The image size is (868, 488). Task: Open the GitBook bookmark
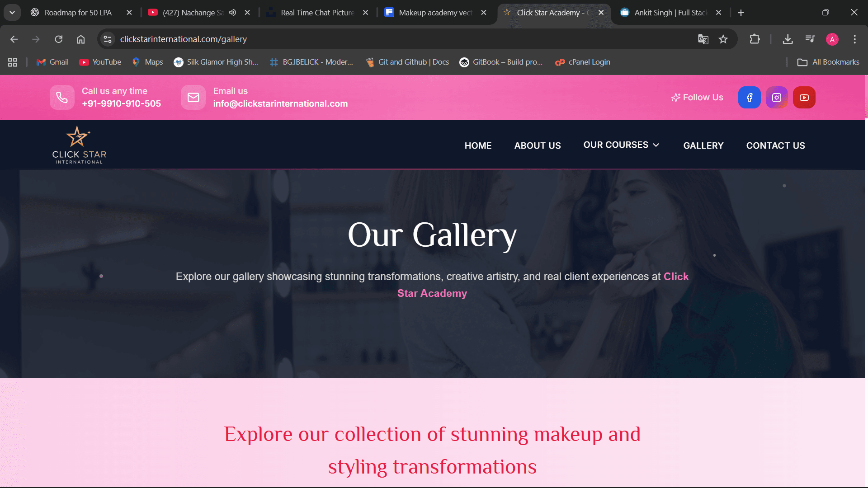pos(501,62)
